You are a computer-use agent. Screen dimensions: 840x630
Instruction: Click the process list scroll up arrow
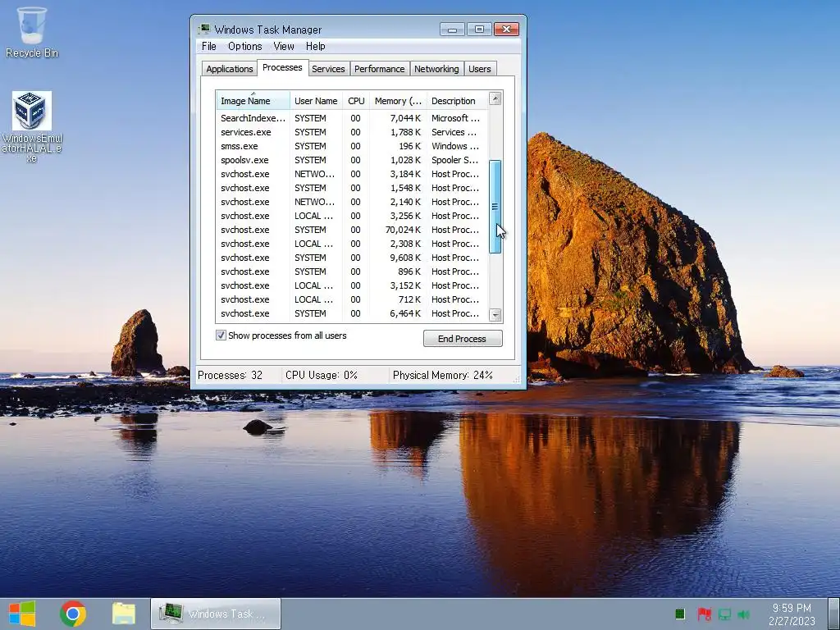click(495, 98)
